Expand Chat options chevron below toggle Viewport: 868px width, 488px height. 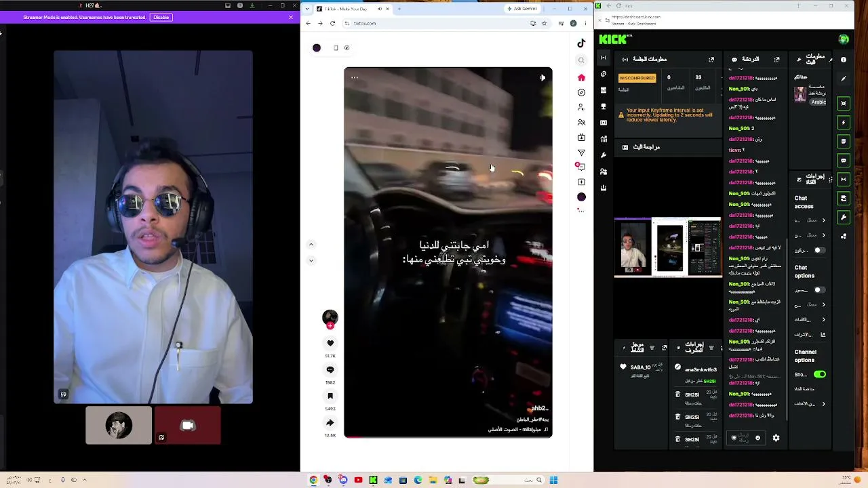pos(824,304)
